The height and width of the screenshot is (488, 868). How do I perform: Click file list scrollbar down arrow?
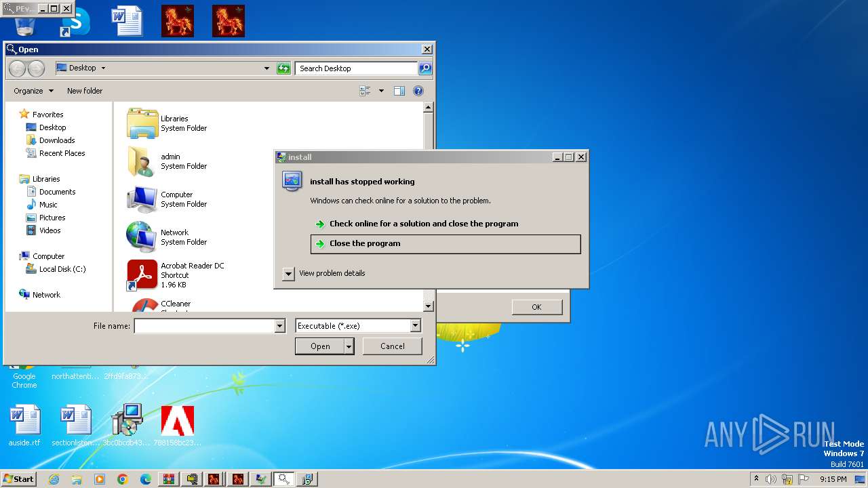428,306
